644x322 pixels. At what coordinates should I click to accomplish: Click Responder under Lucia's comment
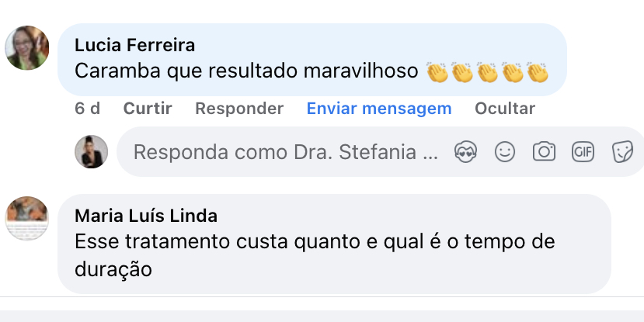tap(239, 109)
